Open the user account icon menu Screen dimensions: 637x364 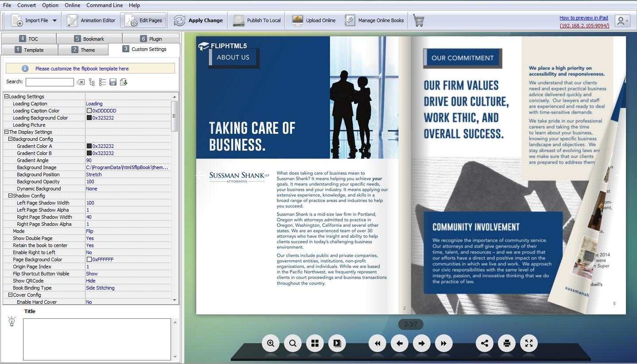coord(622,20)
